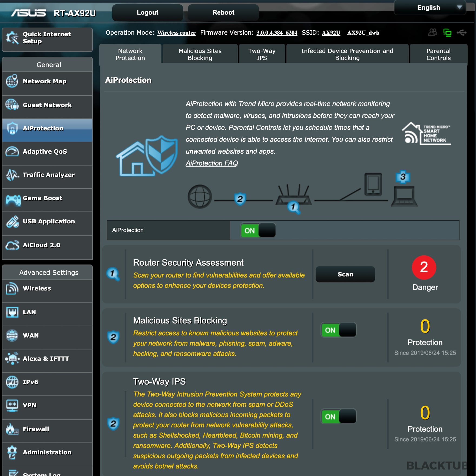Disable the Two-Way IPS switch

pos(339,416)
